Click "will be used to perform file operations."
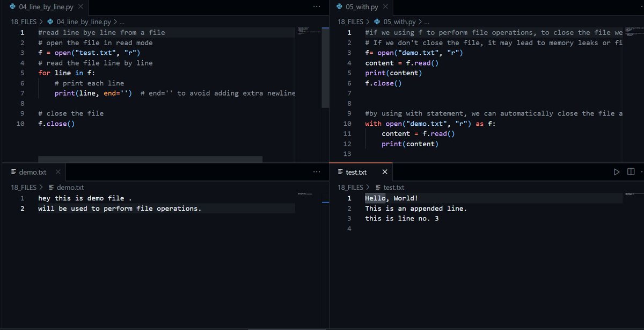 [x=120, y=209]
